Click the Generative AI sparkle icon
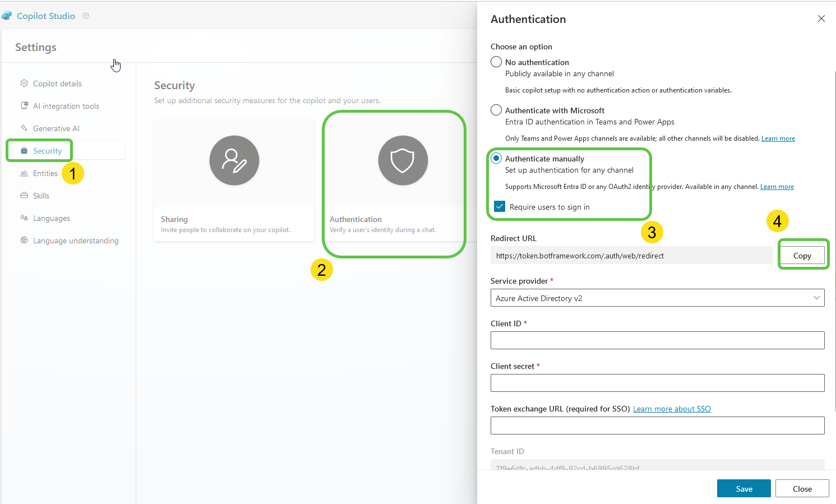 pos(24,128)
